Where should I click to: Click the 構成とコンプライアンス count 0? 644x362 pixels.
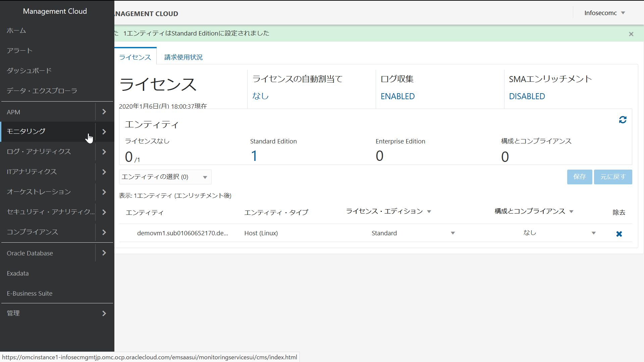click(x=505, y=157)
